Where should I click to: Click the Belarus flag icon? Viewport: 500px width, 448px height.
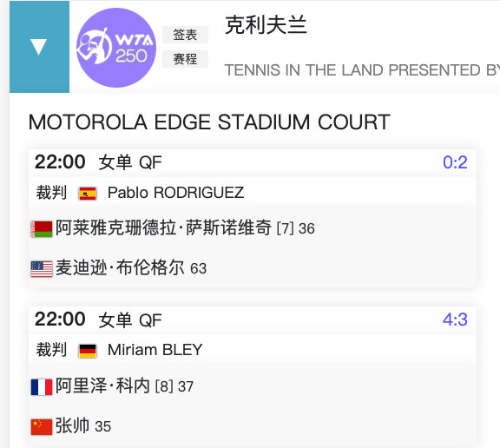[x=42, y=229]
